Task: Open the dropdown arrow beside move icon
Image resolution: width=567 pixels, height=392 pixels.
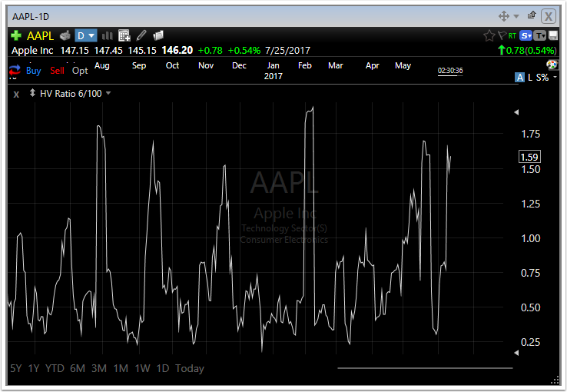Action: pos(516,16)
